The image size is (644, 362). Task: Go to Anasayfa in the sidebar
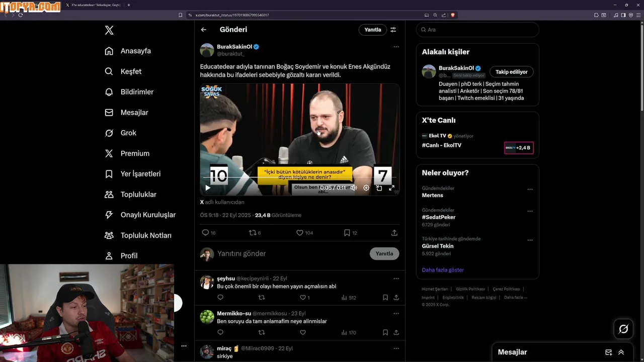pos(128,51)
